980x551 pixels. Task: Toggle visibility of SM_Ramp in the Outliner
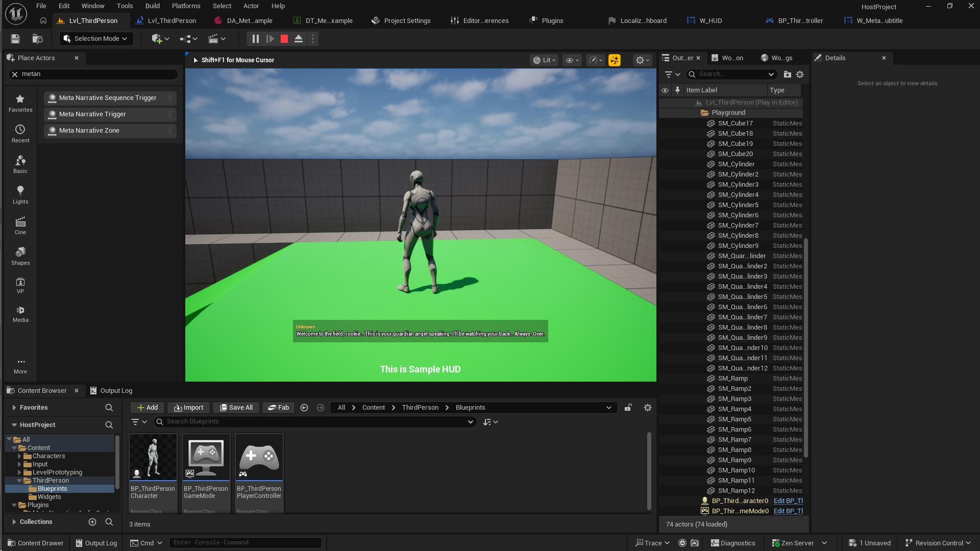click(x=665, y=379)
